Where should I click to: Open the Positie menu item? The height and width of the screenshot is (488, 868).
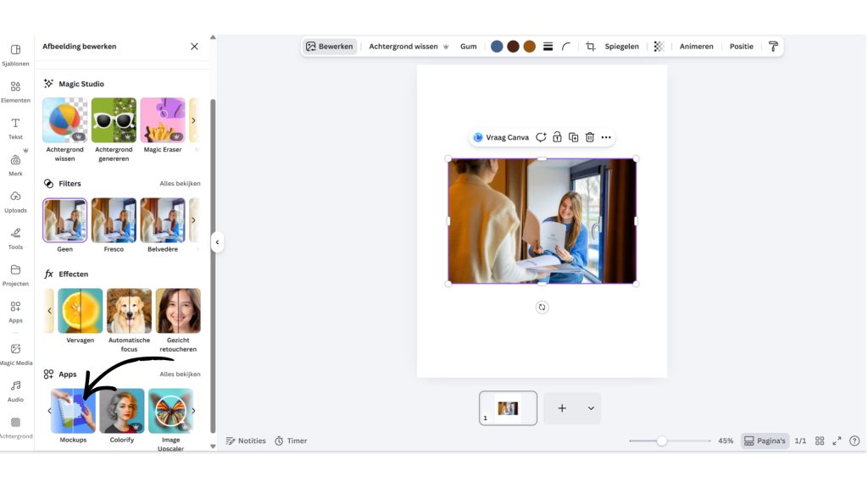pos(741,47)
